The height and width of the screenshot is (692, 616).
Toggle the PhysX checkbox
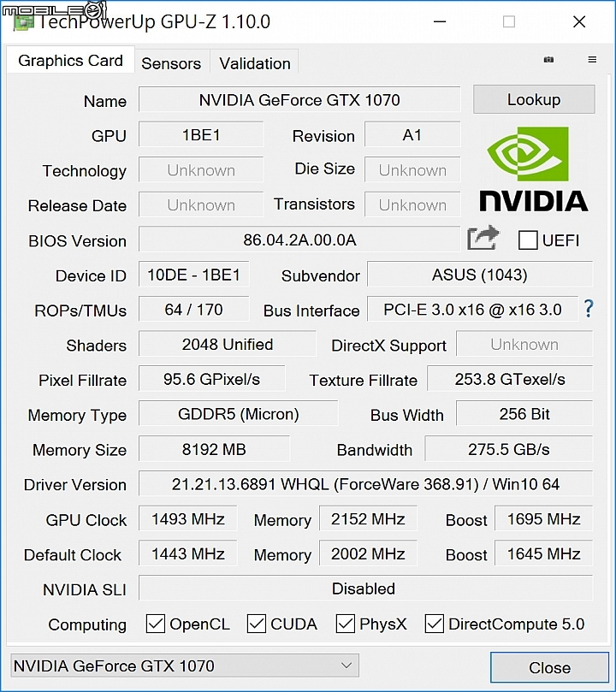345,624
